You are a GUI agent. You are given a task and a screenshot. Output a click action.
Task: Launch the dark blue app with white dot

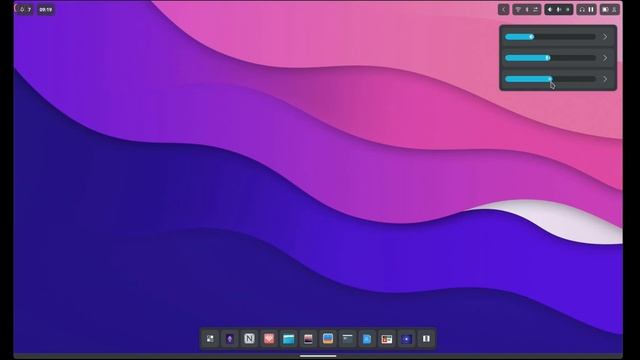click(x=406, y=338)
